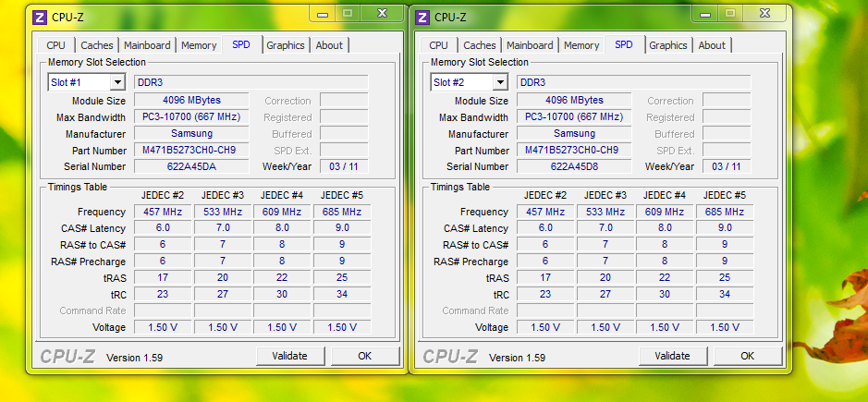Click 457 MHz frequency cell in right window
Screen dimensions: 868x402
tap(545, 212)
